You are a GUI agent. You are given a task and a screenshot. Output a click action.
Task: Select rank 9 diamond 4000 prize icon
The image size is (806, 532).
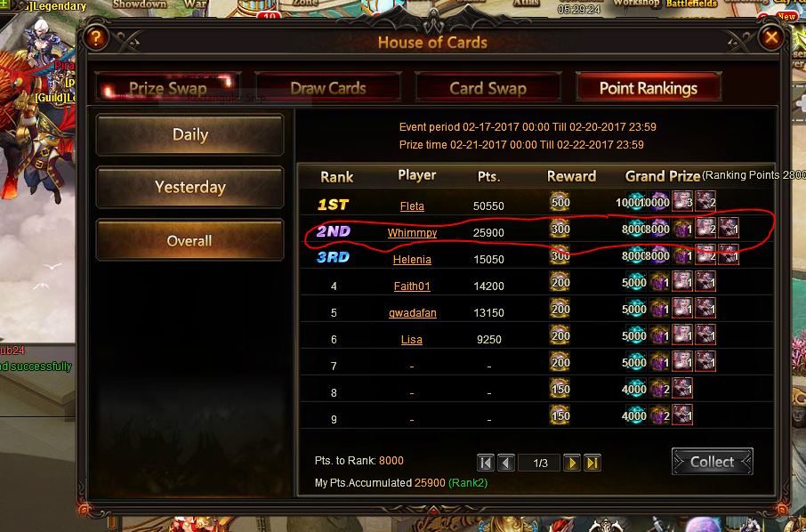coord(633,415)
